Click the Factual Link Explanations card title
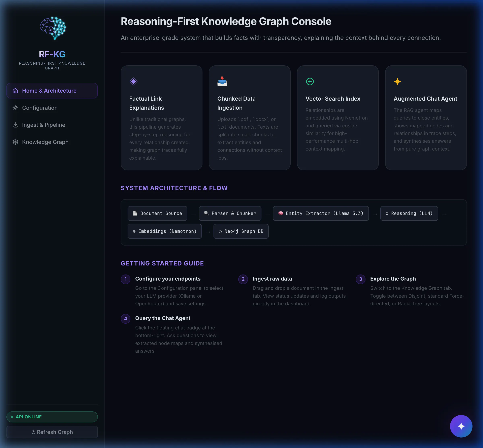Screen dimensions: 483x448 pos(147,103)
